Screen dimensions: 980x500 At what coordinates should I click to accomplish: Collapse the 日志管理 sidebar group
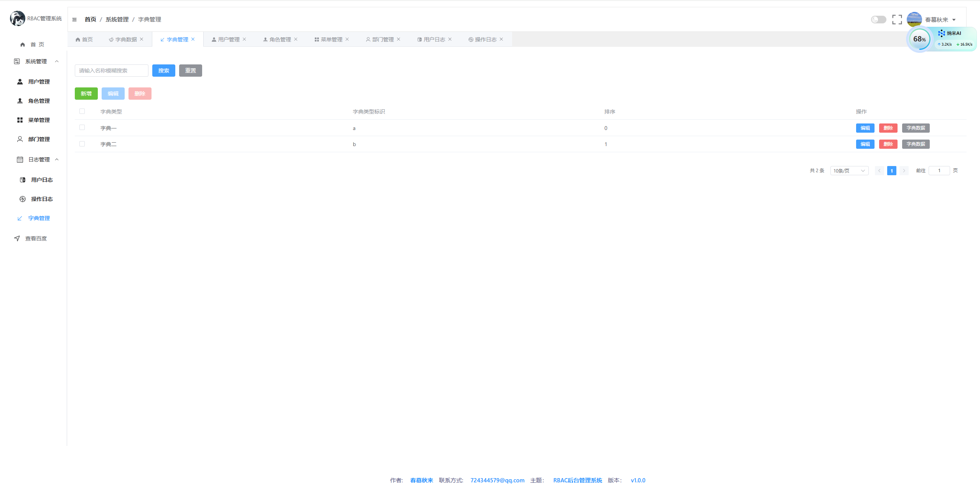pos(57,160)
